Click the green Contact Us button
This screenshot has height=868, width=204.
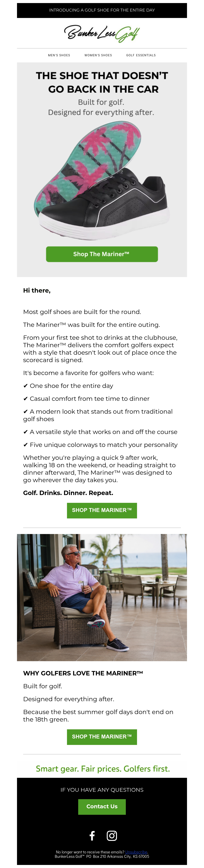click(x=102, y=806)
